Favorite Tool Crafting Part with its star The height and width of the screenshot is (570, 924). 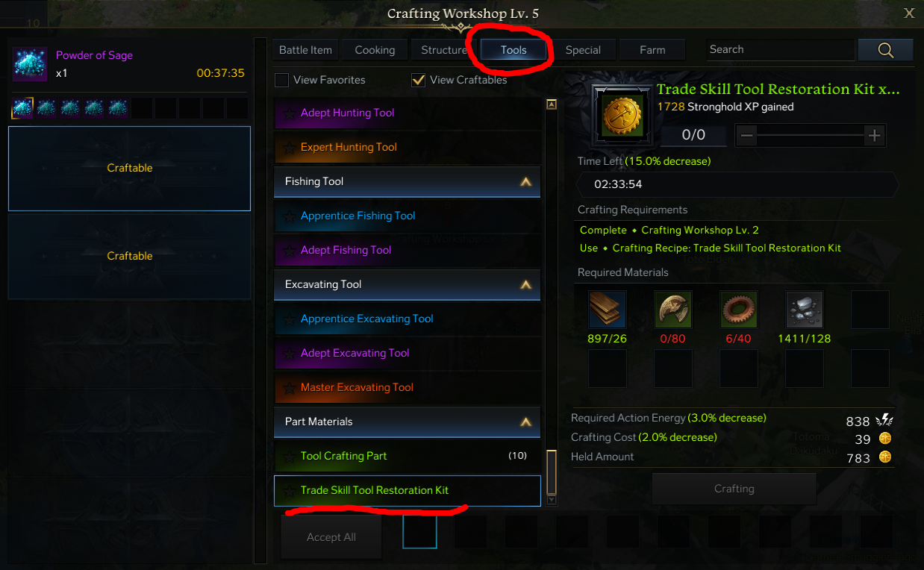click(x=289, y=457)
